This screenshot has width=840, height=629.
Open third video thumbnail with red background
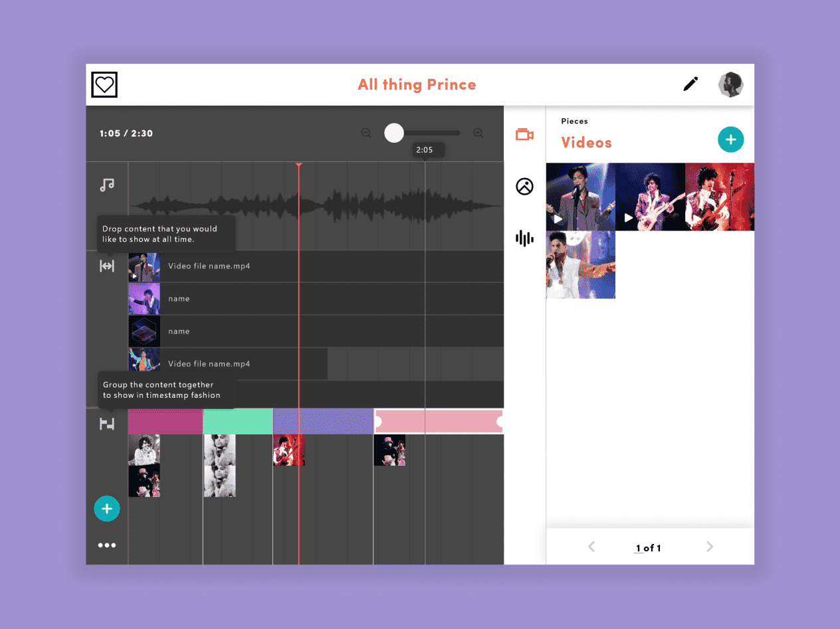[720, 197]
